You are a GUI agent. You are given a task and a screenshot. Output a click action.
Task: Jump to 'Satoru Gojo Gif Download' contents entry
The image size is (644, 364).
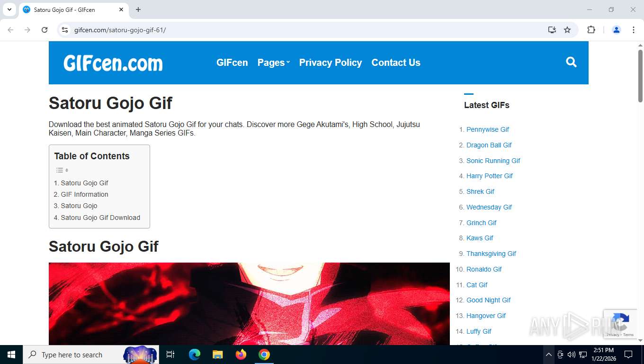97,218
